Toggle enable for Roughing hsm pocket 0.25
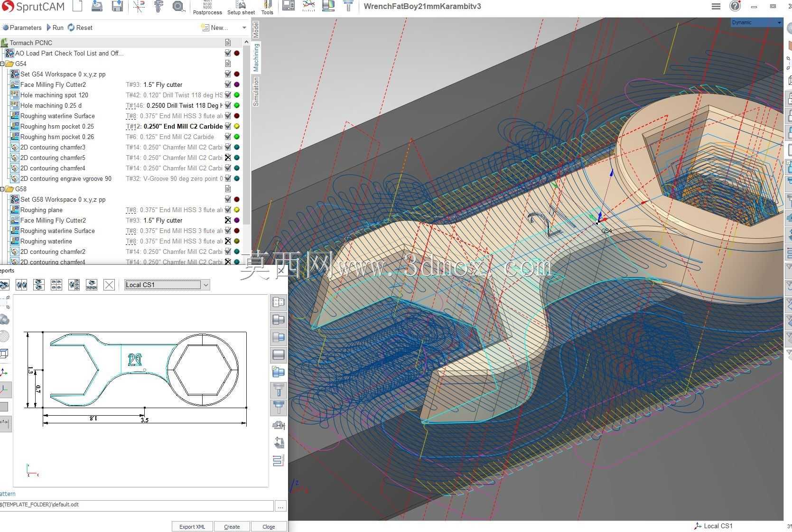Screen dimensions: 792x532 [228, 126]
